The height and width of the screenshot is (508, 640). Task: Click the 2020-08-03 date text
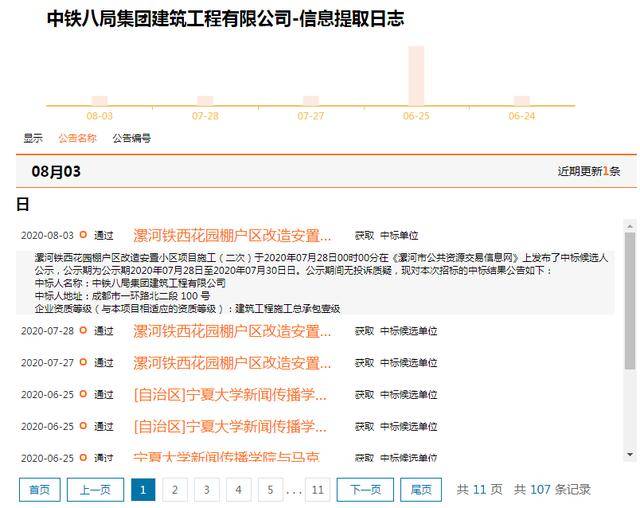47,235
